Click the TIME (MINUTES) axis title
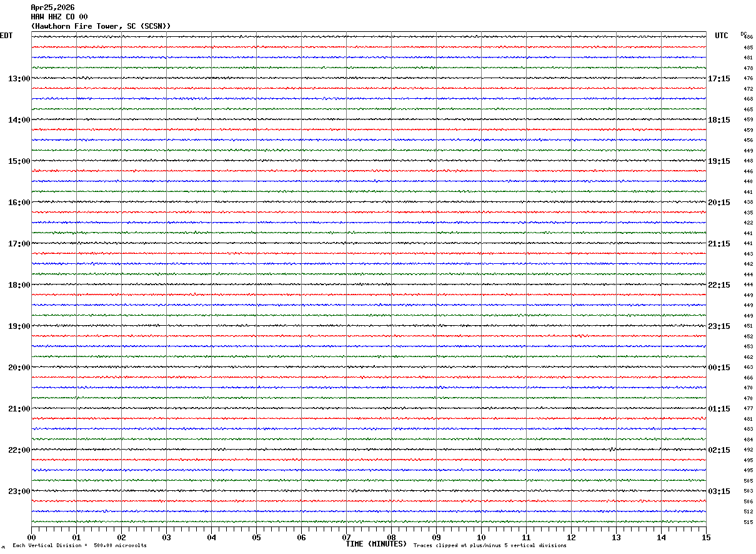 coord(376,544)
